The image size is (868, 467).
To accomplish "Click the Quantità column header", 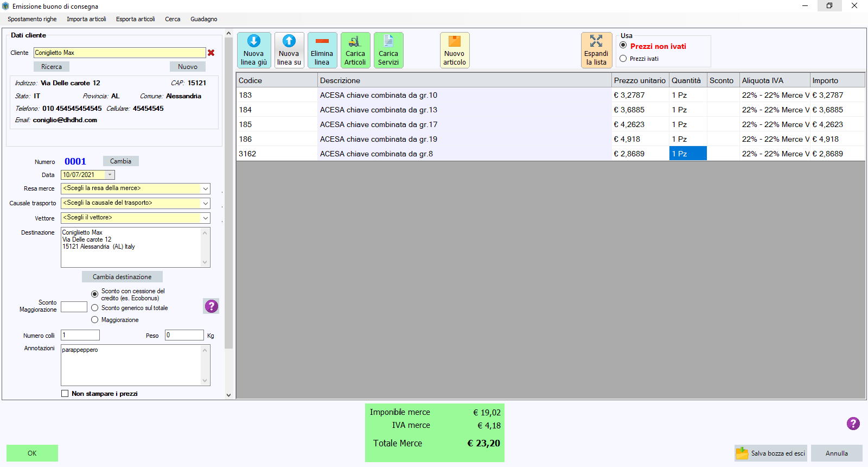I will (688, 80).
